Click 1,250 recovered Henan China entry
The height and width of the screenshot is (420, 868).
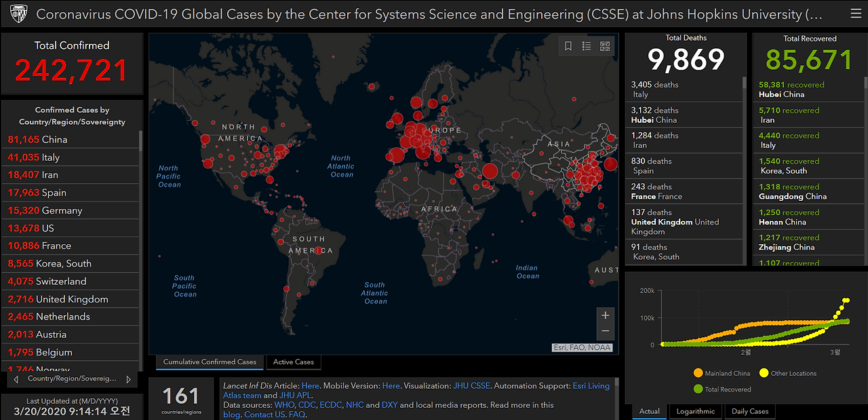click(x=807, y=217)
